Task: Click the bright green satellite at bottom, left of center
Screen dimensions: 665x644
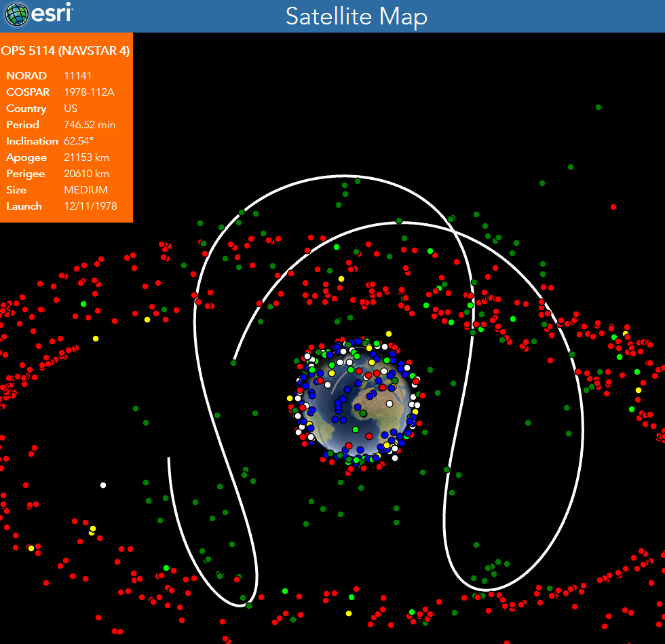Action: (285, 591)
